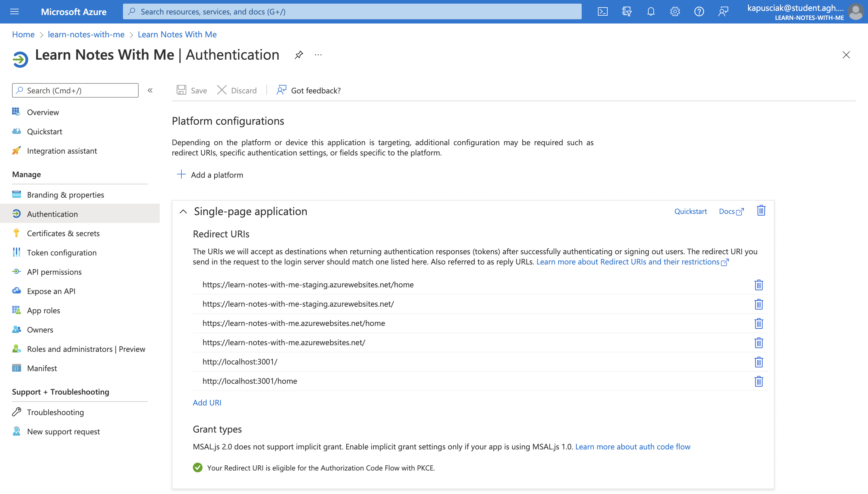
Task: Go to API permissions
Action: 54,272
